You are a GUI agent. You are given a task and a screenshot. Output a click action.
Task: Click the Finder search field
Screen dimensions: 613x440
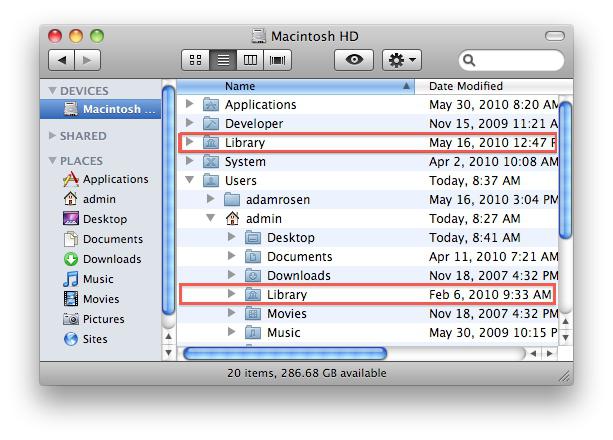click(x=511, y=60)
